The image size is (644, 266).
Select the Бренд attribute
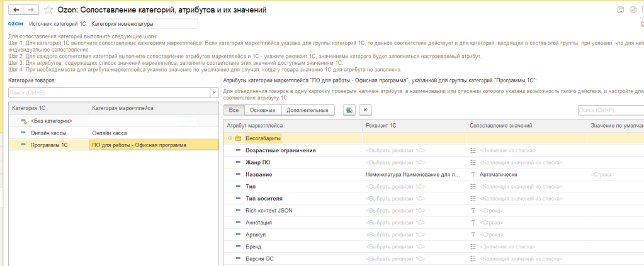[x=254, y=247]
